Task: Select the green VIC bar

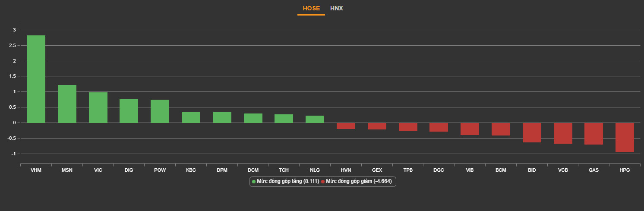Action: click(98, 107)
